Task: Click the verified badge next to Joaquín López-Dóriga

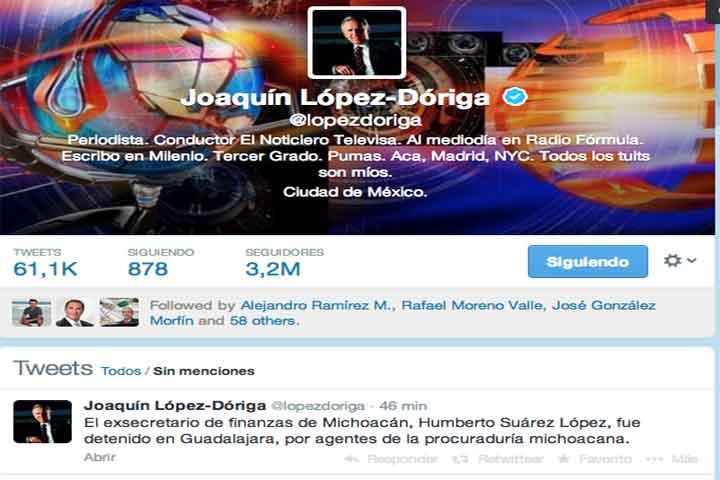Action: (514, 96)
